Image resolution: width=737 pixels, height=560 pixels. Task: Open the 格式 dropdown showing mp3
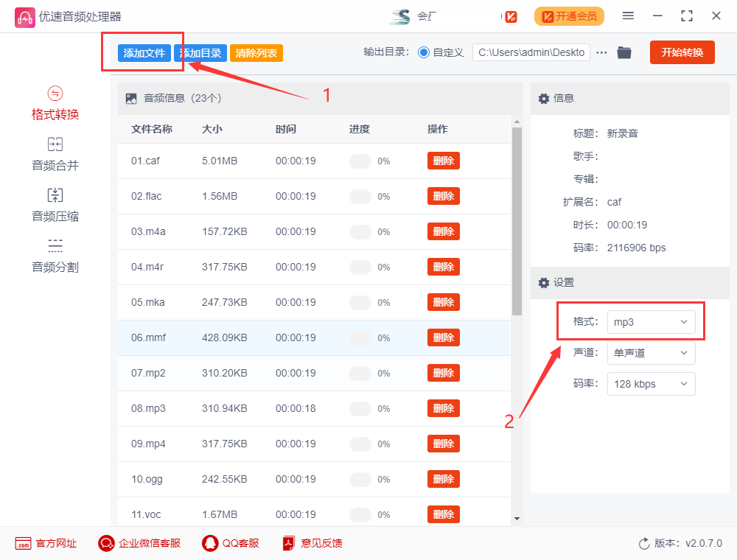(651, 321)
